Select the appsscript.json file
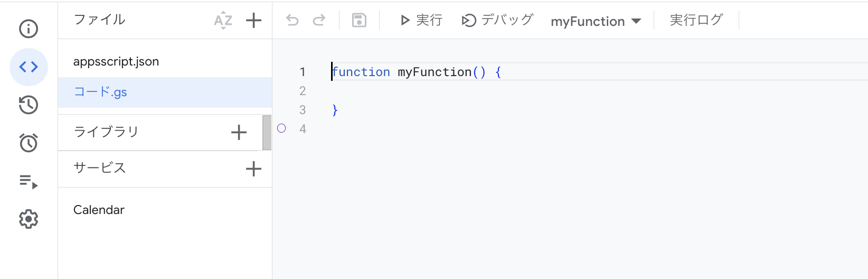This screenshot has width=868, height=279. [x=116, y=61]
